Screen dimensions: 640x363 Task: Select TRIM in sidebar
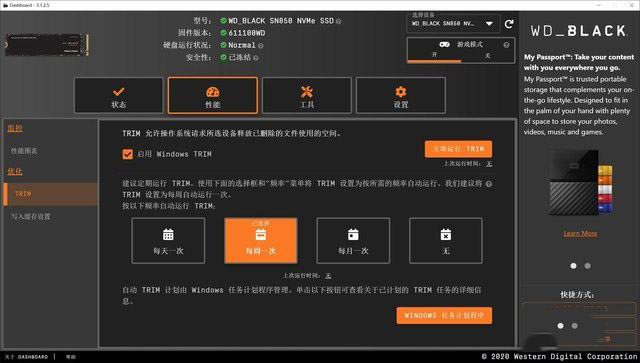[x=51, y=194]
